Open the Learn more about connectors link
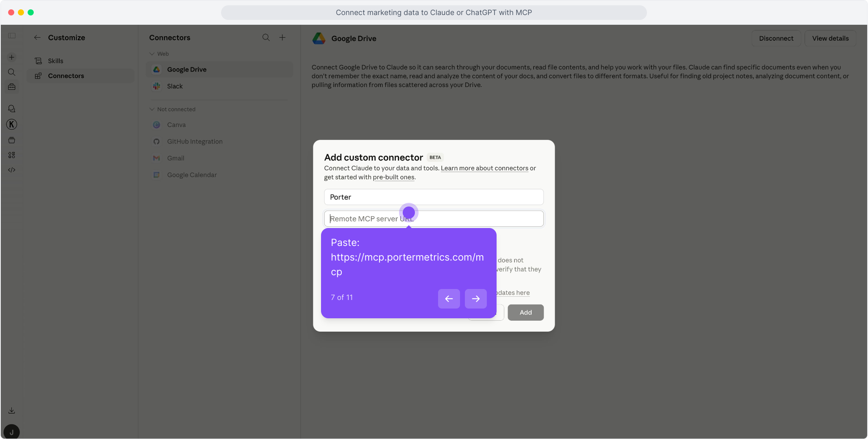868x439 pixels. tap(484, 168)
